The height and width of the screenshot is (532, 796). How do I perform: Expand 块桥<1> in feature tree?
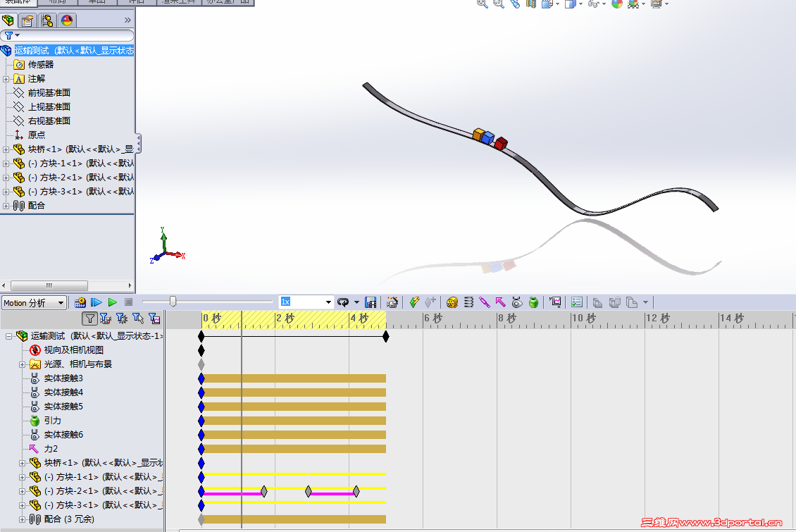[6, 149]
